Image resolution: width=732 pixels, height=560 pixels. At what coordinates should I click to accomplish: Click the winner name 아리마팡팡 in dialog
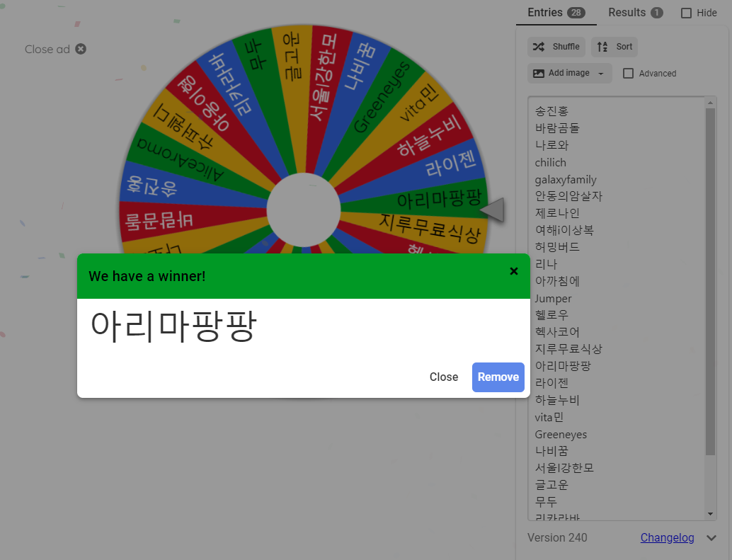point(173,326)
